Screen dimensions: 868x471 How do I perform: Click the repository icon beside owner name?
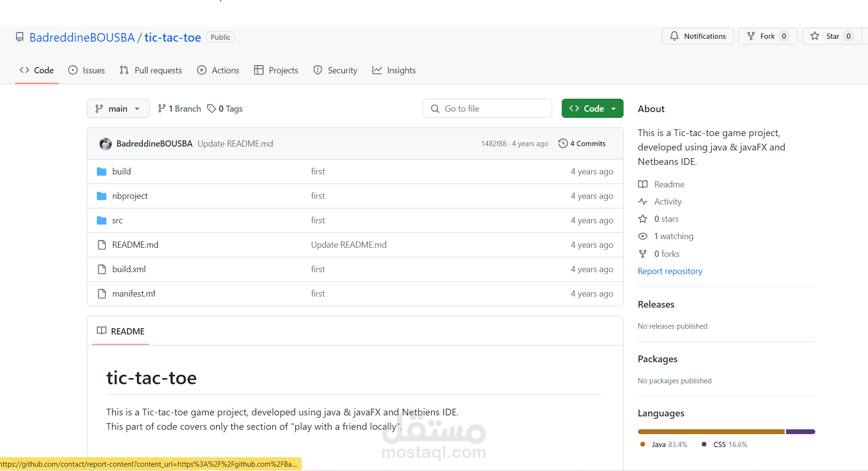(x=20, y=37)
